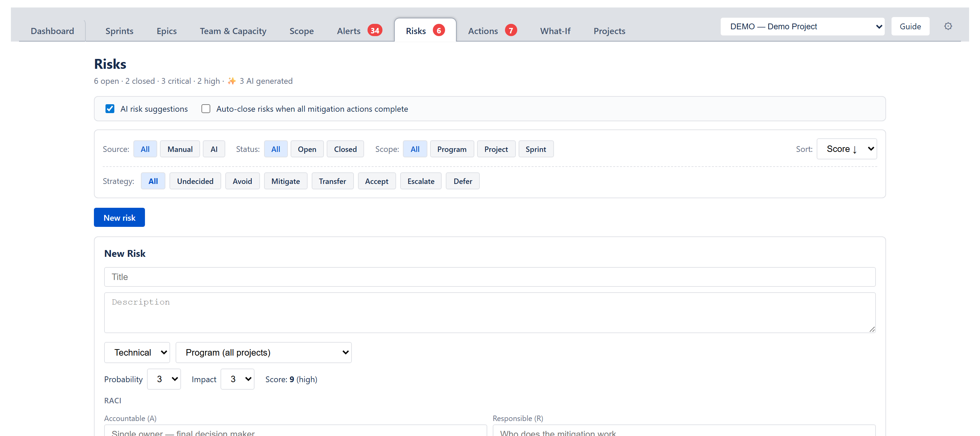Open the Impact value dropdown

click(238, 379)
